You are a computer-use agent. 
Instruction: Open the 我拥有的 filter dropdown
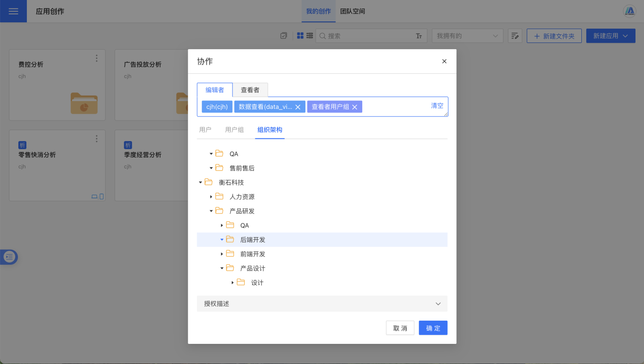coord(467,36)
